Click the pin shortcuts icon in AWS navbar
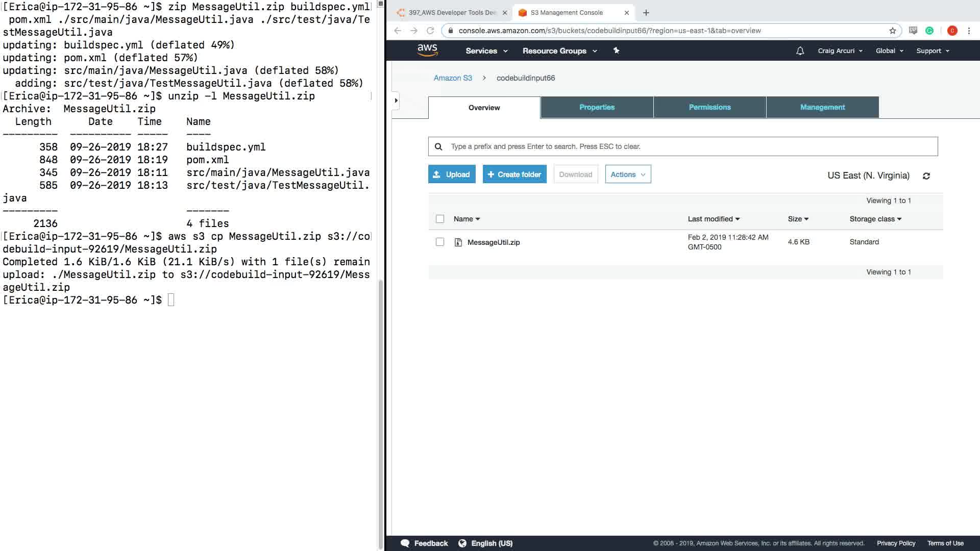This screenshot has width=980, height=551. pyautogui.click(x=616, y=51)
